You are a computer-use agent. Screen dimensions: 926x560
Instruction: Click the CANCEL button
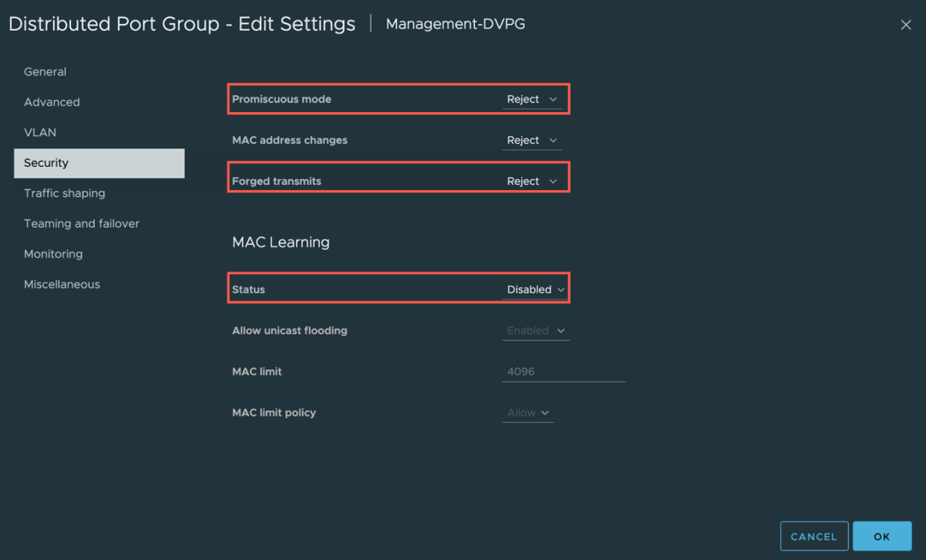[x=814, y=536]
